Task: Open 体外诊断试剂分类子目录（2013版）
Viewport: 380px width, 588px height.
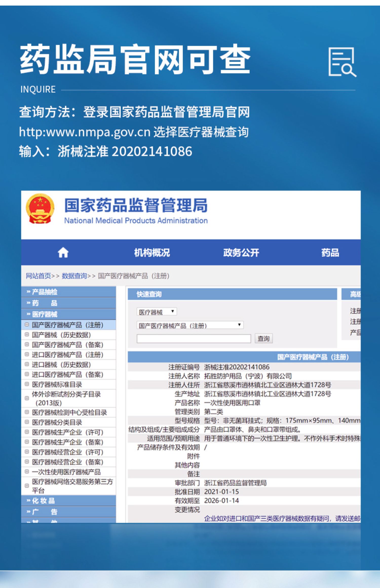Action: point(68,398)
